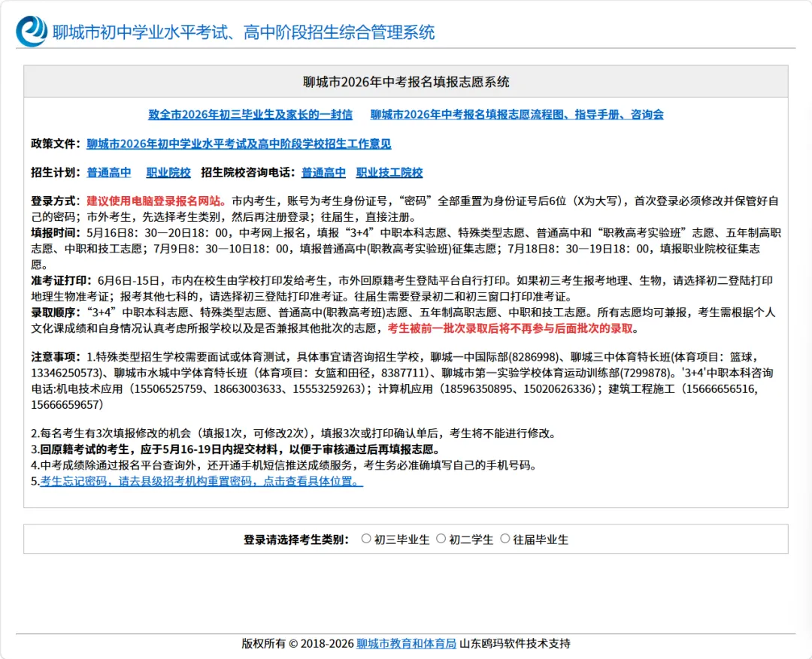Select the 往届毕业生 radio button

(505, 538)
